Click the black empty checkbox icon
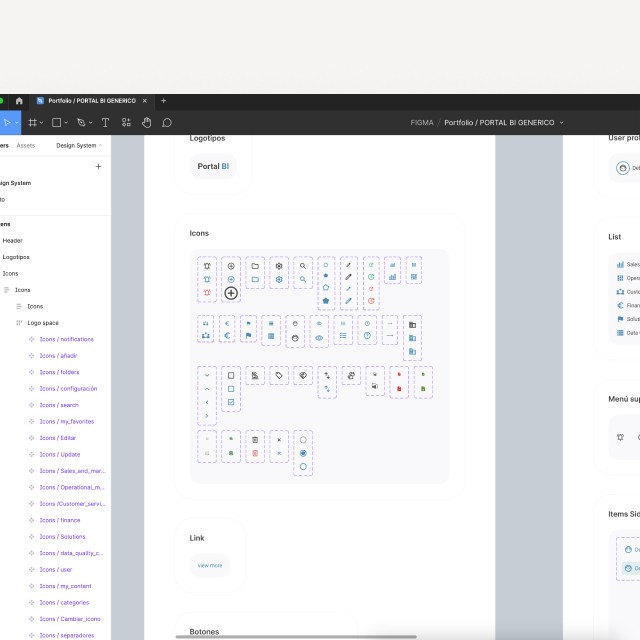Viewport: 640px width, 640px height. pyautogui.click(x=231, y=376)
